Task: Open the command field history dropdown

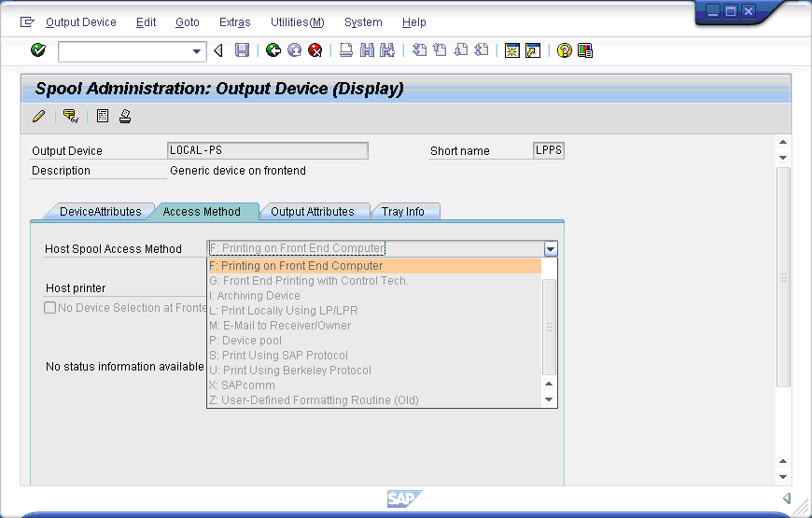Action: click(x=197, y=51)
